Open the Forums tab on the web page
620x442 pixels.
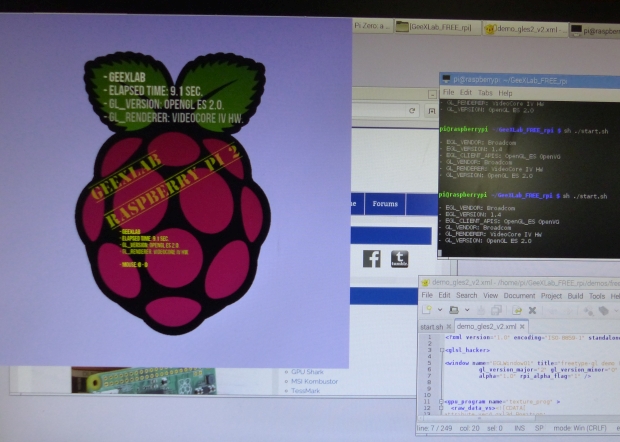point(385,204)
